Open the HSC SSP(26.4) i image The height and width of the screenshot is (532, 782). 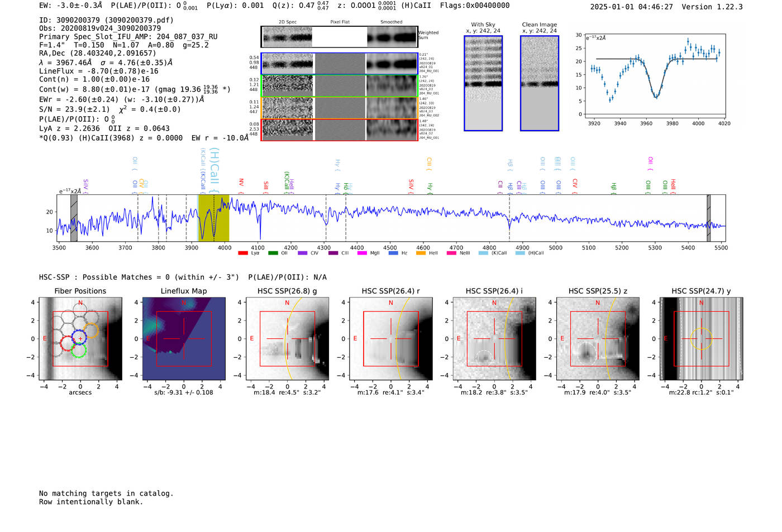(494, 339)
